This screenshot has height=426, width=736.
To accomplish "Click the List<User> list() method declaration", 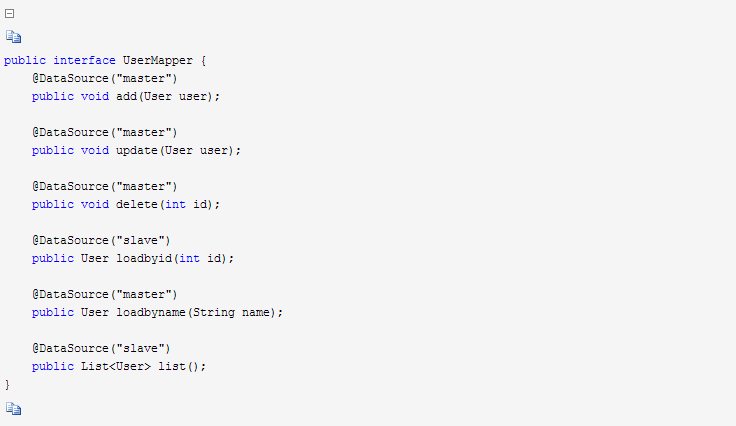I will click(119, 366).
